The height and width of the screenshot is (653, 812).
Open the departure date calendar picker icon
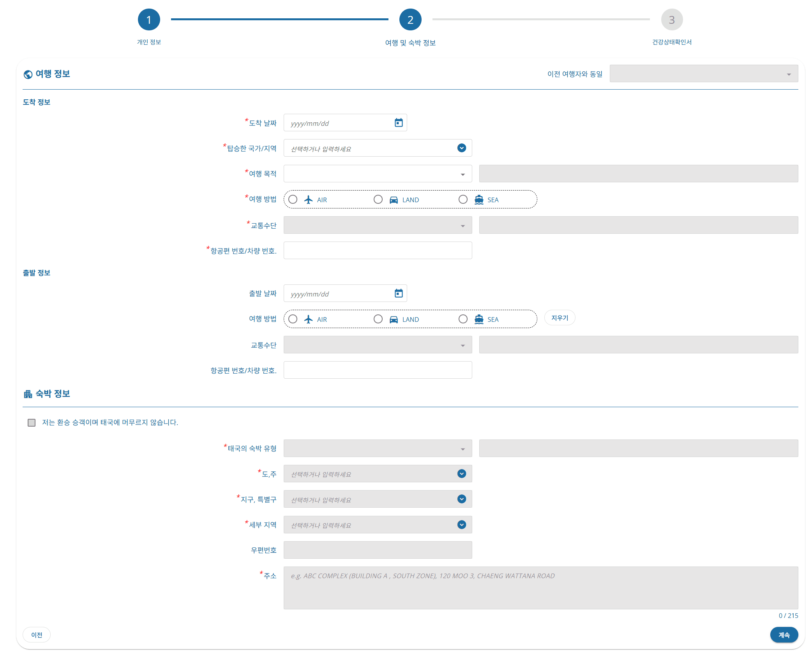click(x=398, y=293)
